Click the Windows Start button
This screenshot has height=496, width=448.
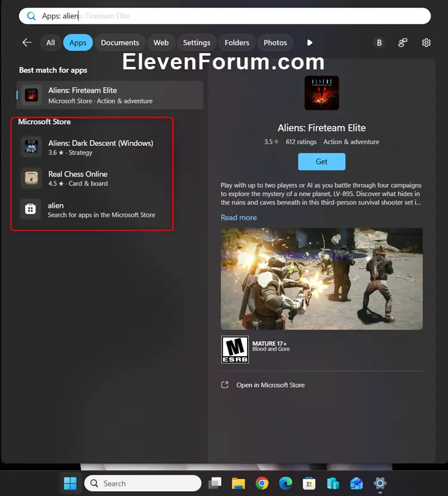(70, 483)
